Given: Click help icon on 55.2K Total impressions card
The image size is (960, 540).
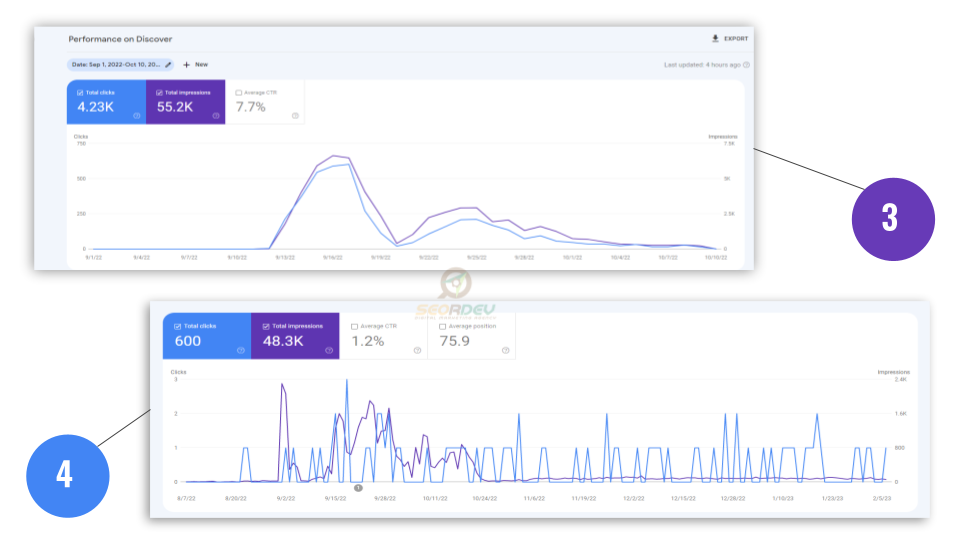Looking at the screenshot, I should pyautogui.click(x=216, y=116).
